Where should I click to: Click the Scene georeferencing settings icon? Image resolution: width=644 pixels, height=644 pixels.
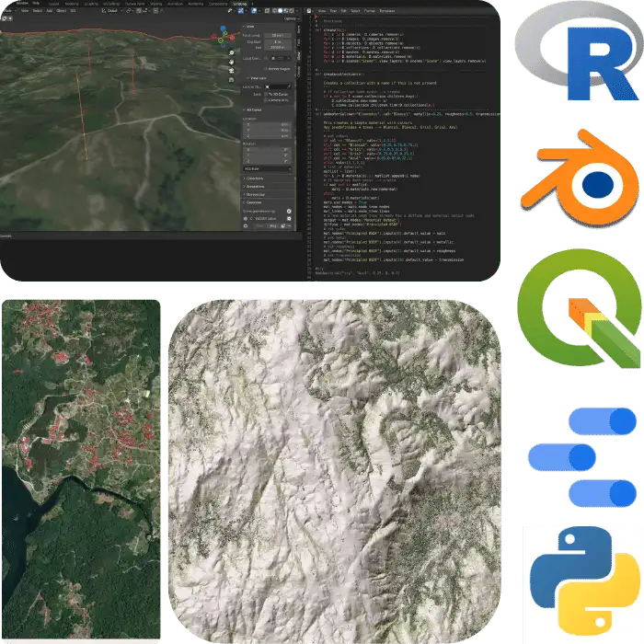[x=289, y=211]
